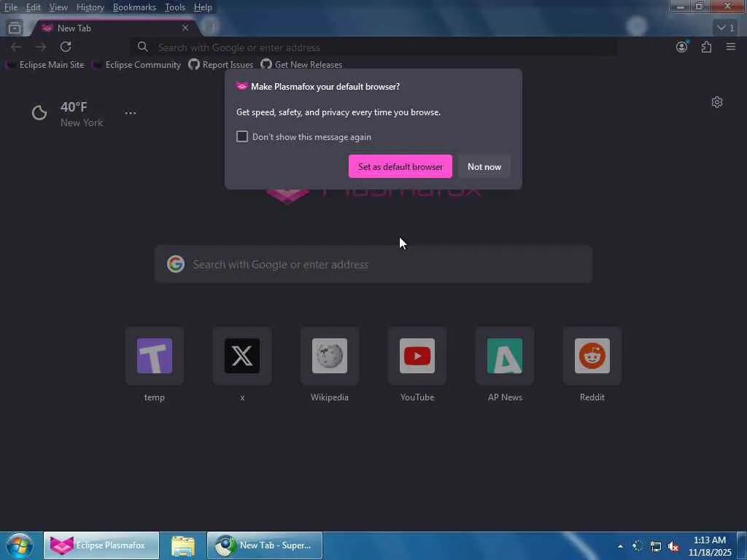Focus the top address bar field
747x560 pixels.
373,47
